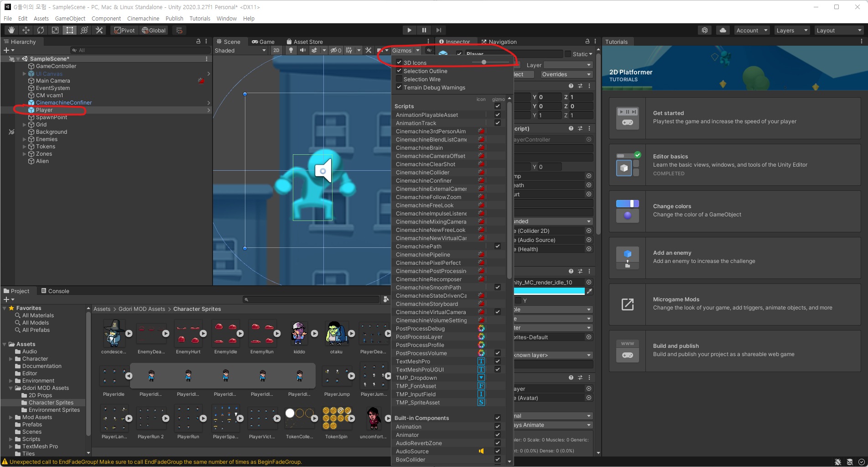Click the CinemachineBrain icon
868x467 pixels.
[x=481, y=147]
